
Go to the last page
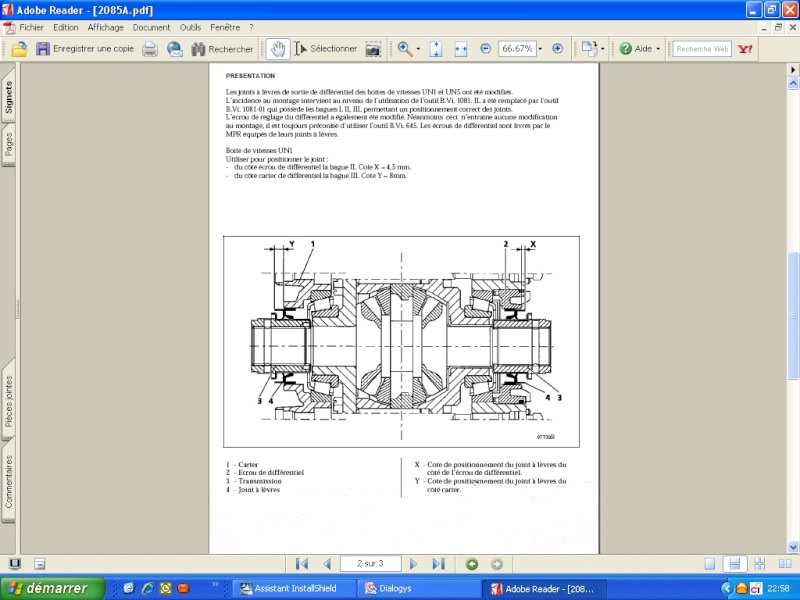(x=437, y=564)
